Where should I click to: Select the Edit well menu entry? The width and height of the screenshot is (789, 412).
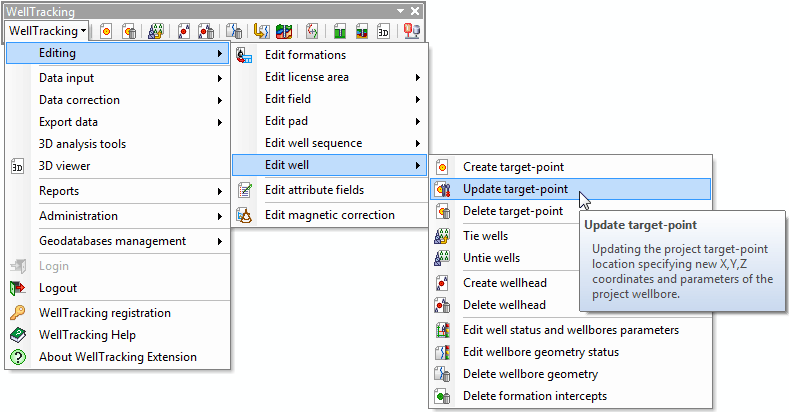(x=330, y=165)
